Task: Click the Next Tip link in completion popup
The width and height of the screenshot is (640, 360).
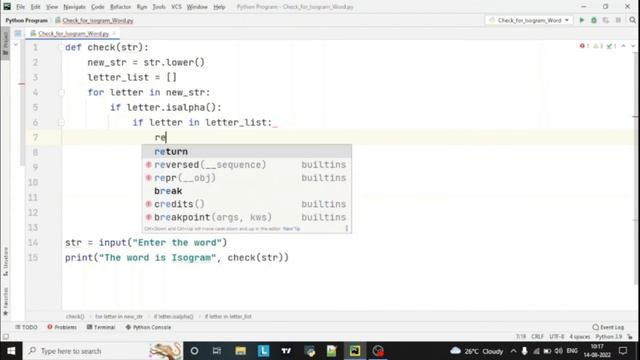Action: coord(291,229)
